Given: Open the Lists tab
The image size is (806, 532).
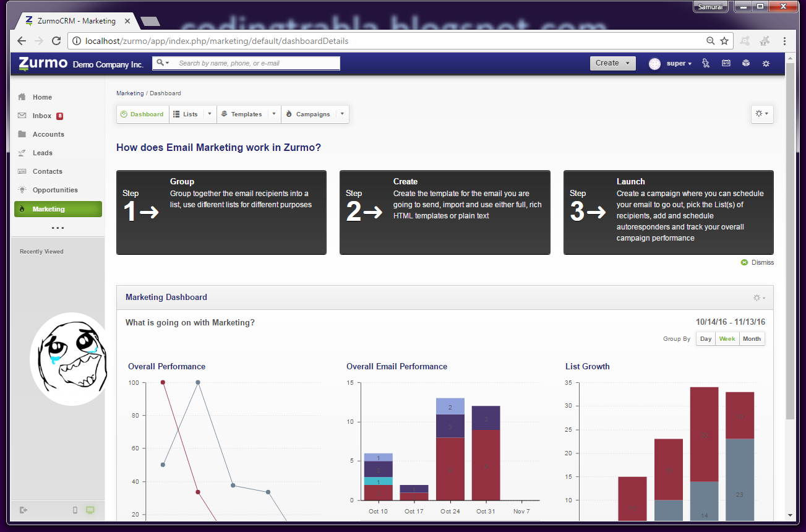Looking at the screenshot, I should click(185, 114).
